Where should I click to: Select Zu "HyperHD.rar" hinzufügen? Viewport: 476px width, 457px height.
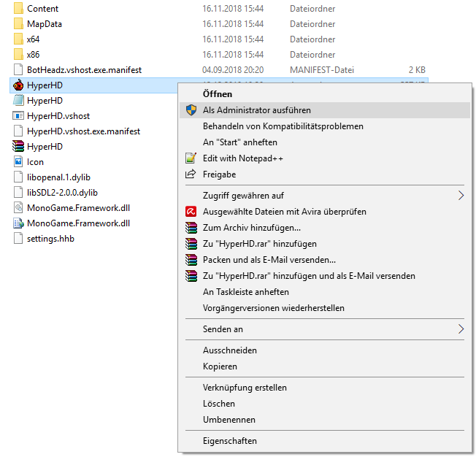pyautogui.click(x=325, y=244)
